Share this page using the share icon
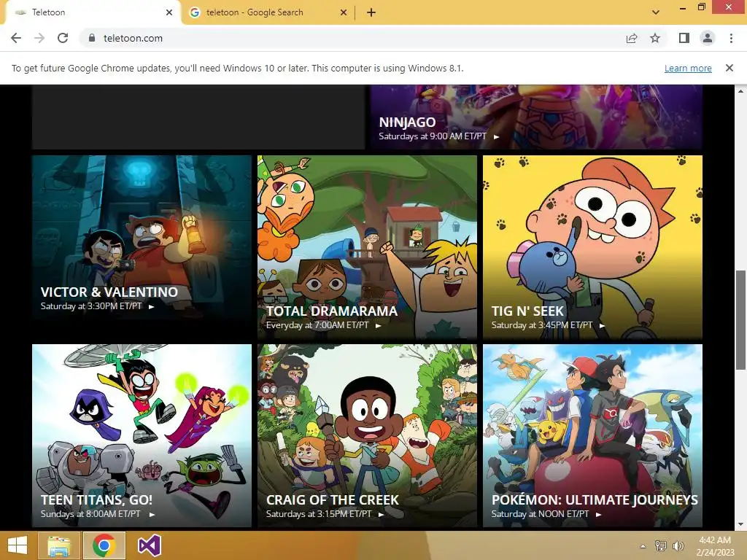Image resolution: width=747 pixels, height=560 pixels. [x=632, y=38]
